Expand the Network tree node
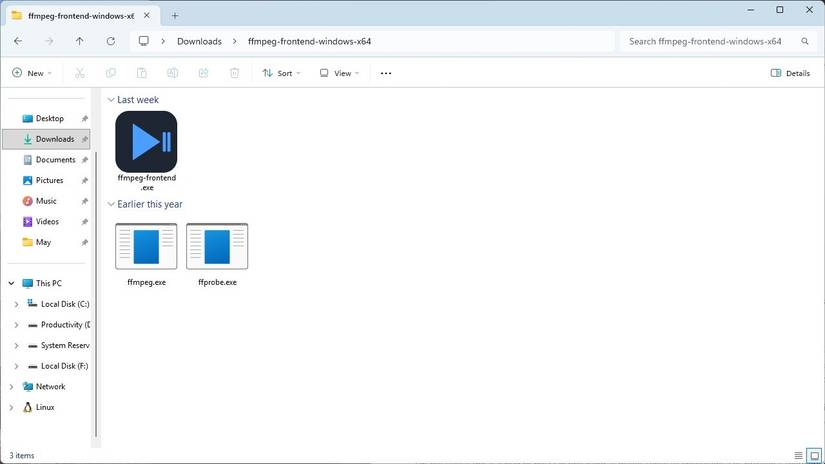The height and width of the screenshot is (464, 825). [x=12, y=387]
